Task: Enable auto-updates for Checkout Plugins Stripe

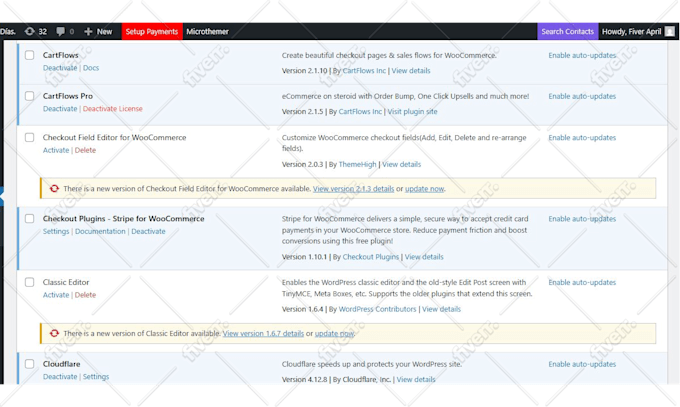Action: pos(582,219)
